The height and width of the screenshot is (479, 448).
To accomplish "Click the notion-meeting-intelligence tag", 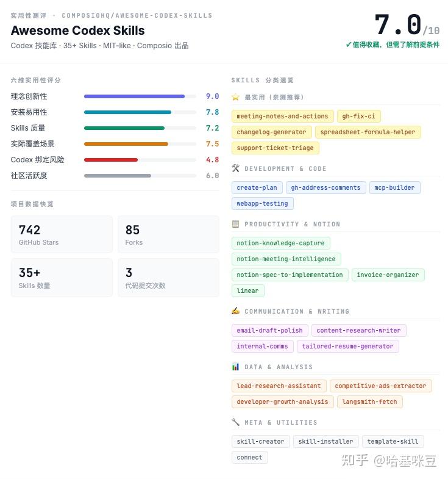I will 286,259.
